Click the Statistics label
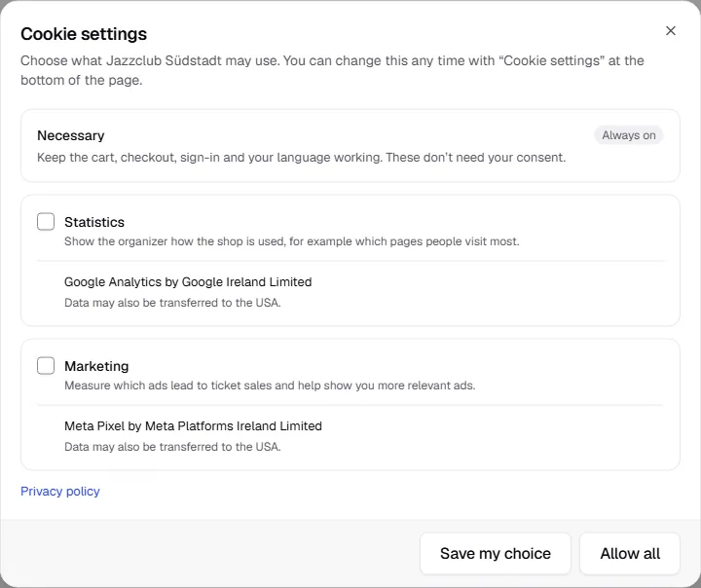The width and height of the screenshot is (701, 588). tap(94, 222)
